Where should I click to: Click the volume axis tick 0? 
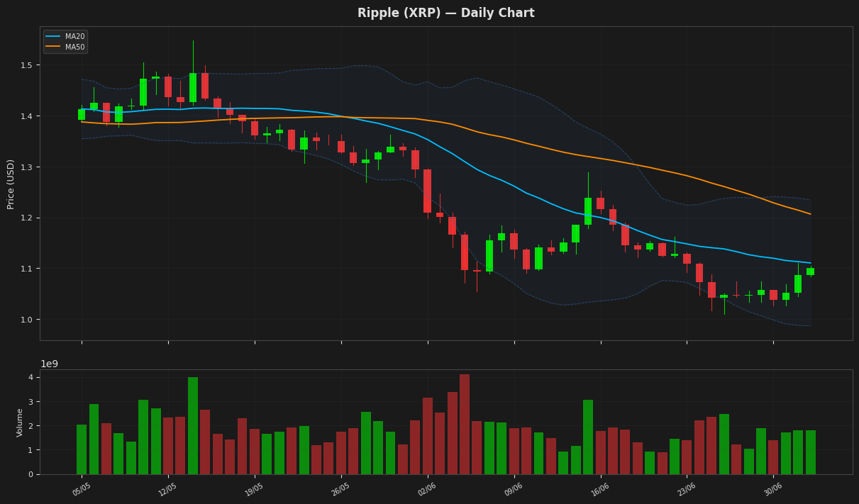[x=31, y=474]
